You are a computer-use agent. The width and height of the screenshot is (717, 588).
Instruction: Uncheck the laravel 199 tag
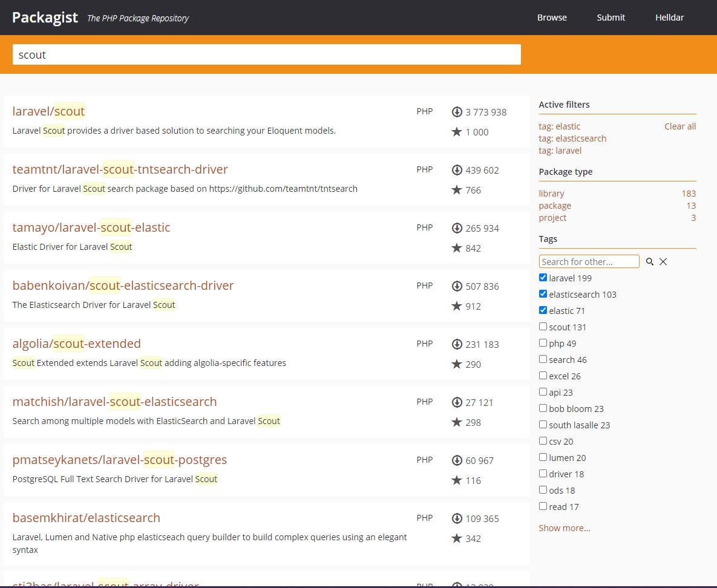[543, 278]
